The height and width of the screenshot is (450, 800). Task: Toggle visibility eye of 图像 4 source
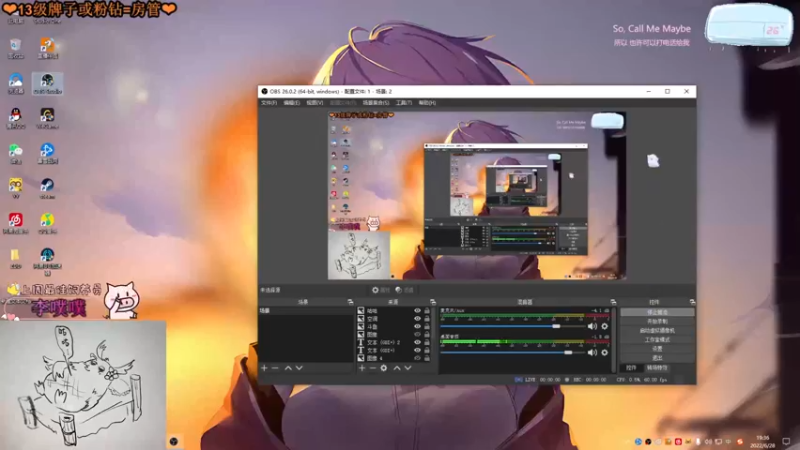click(x=417, y=358)
